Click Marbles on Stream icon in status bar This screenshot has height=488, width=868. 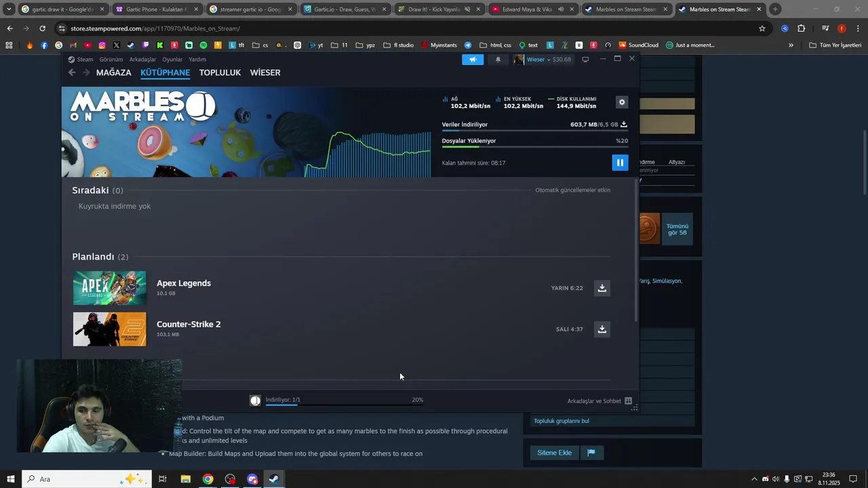255,401
